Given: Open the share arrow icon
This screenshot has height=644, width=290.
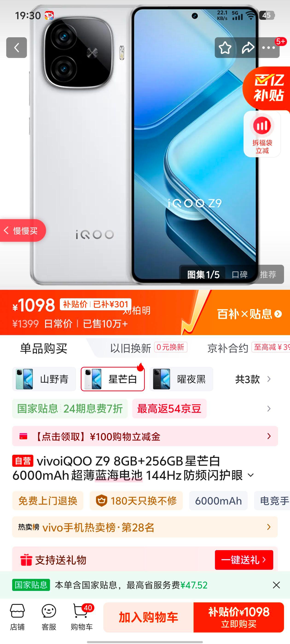Looking at the screenshot, I should click(x=247, y=48).
